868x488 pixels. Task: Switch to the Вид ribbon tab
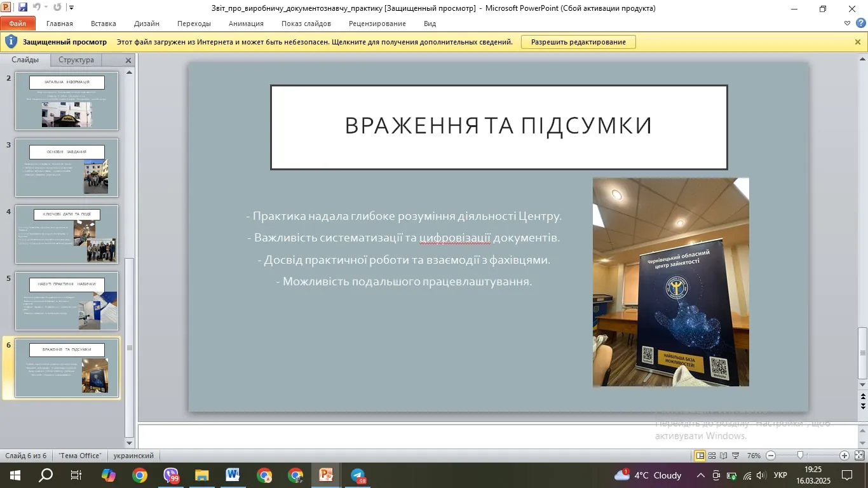click(x=430, y=24)
